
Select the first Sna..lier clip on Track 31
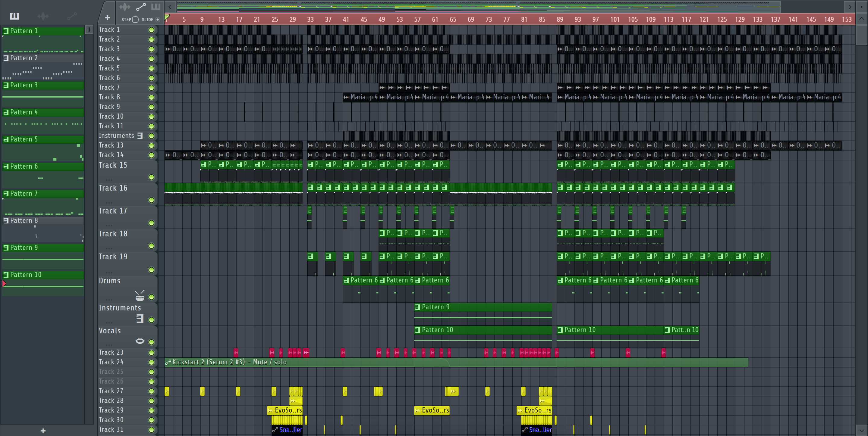[x=287, y=430]
